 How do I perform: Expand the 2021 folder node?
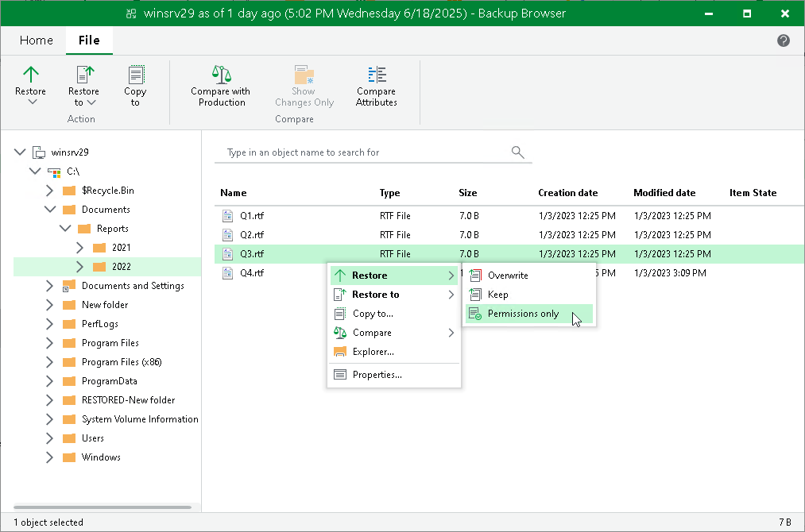pos(79,248)
